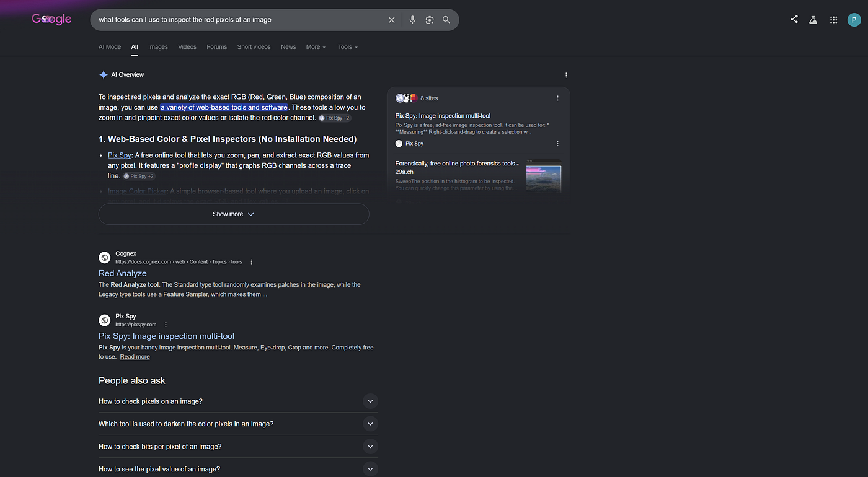Viewport: 868px width, 477px height.
Task: Click the Pix Spy source card favicon
Action: (x=399, y=144)
